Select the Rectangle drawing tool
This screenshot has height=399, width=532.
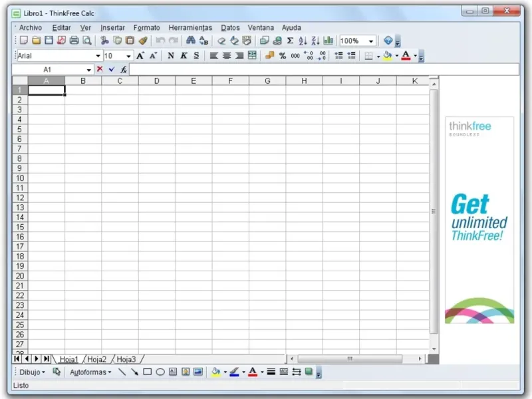coord(147,372)
